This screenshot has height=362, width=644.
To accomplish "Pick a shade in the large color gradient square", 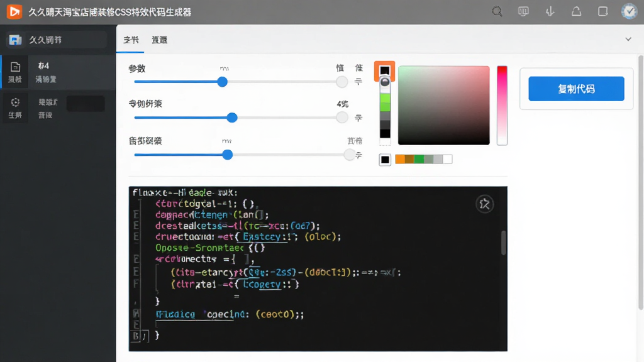I will tap(443, 105).
